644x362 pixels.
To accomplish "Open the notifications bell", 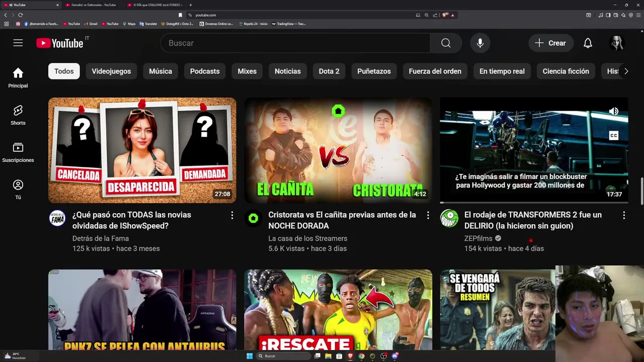I will (588, 43).
